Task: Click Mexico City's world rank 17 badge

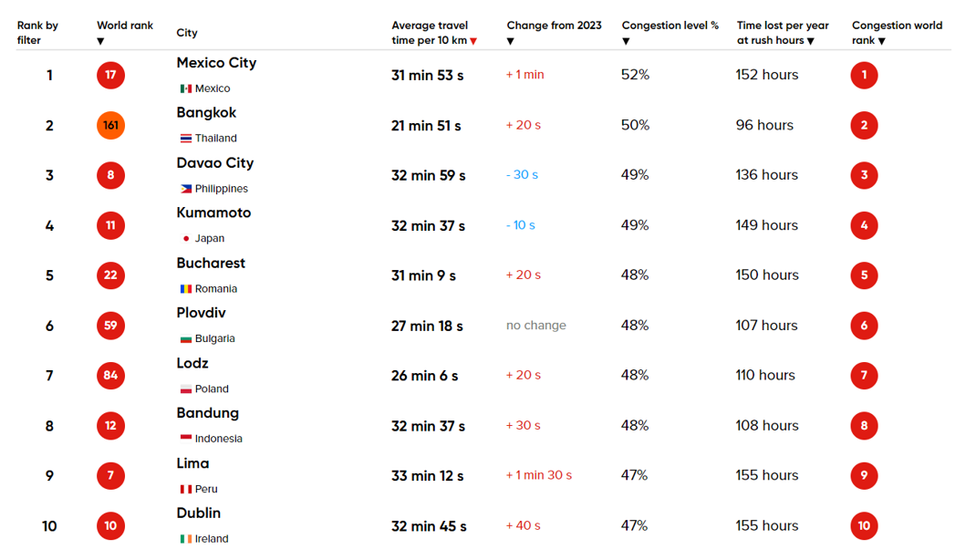Action: click(x=110, y=75)
